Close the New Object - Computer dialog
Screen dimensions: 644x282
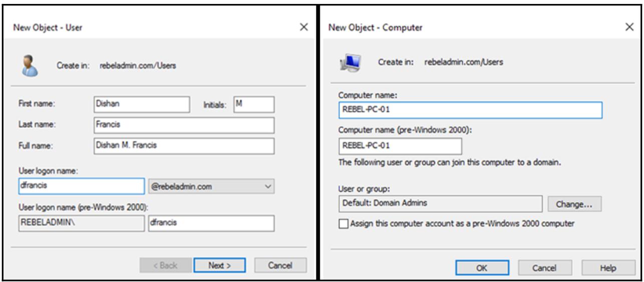[x=629, y=28]
